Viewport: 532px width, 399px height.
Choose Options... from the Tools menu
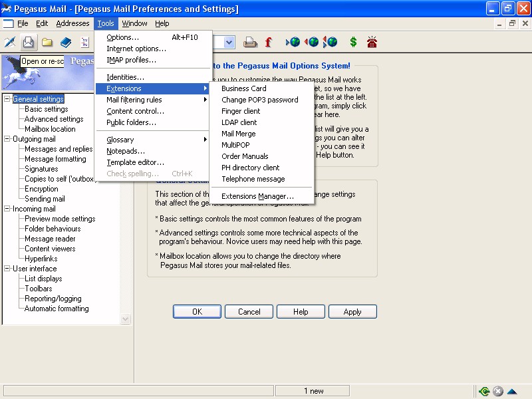[x=154, y=37]
